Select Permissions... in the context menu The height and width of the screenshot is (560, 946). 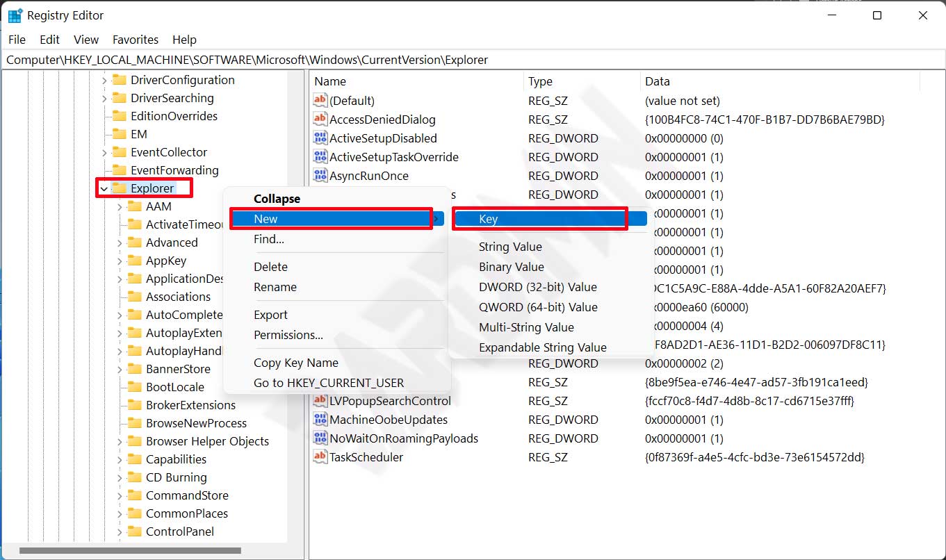[x=288, y=335]
